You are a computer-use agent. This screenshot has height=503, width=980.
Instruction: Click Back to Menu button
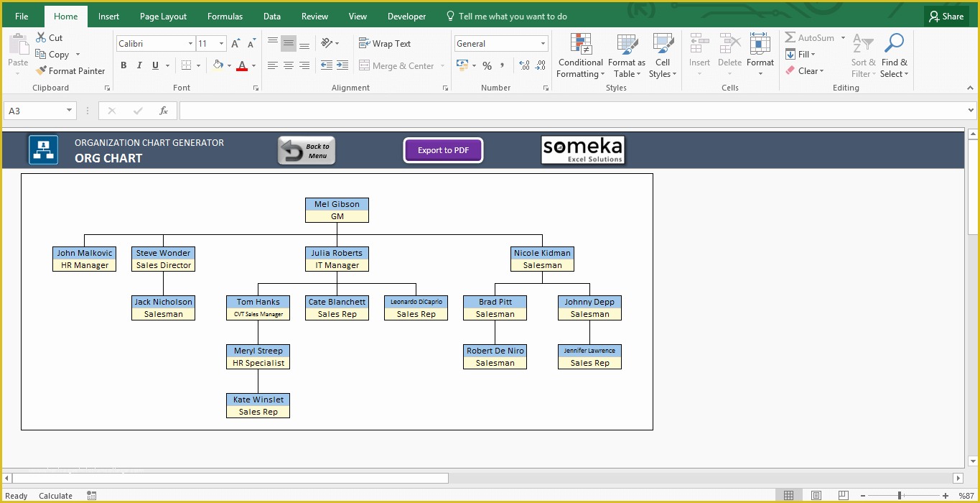click(x=307, y=151)
